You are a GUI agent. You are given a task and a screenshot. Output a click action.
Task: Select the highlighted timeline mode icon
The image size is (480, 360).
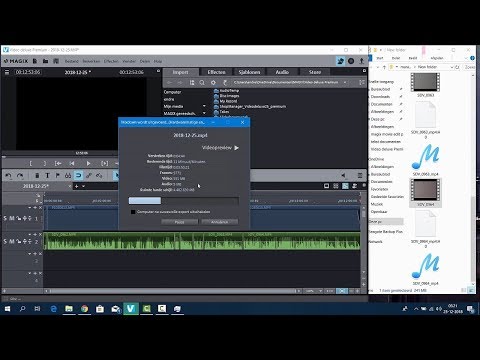click(x=345, y=186)
